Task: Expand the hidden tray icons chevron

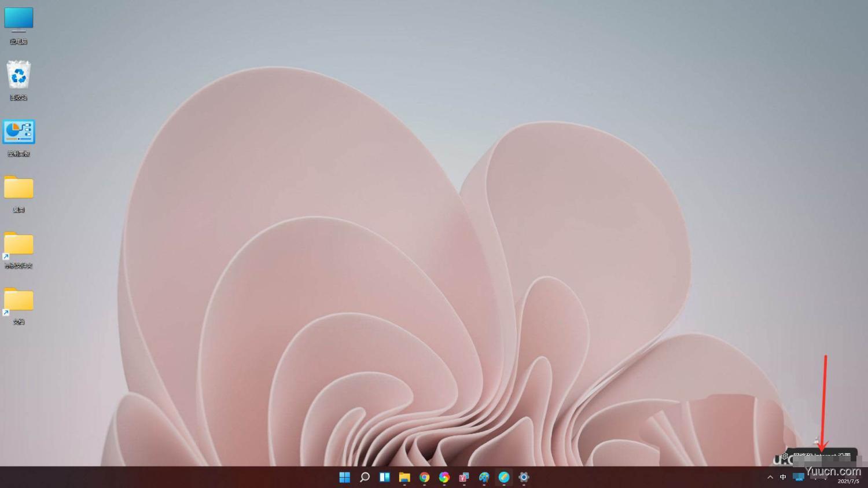Action: click(x=770, y=477)
